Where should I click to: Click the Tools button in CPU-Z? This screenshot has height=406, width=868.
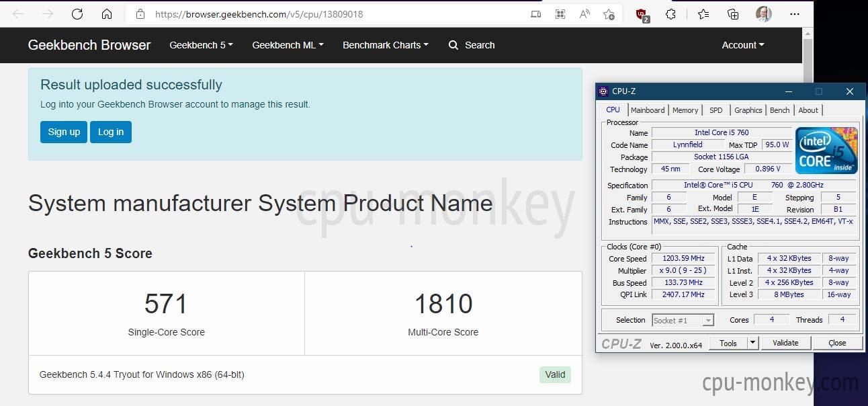[x=728, y=343]
